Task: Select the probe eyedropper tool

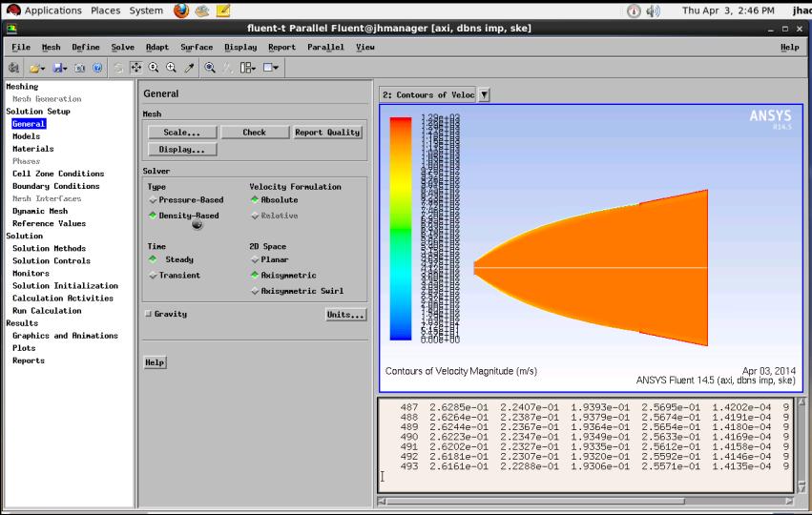Action: coord(190,68)
